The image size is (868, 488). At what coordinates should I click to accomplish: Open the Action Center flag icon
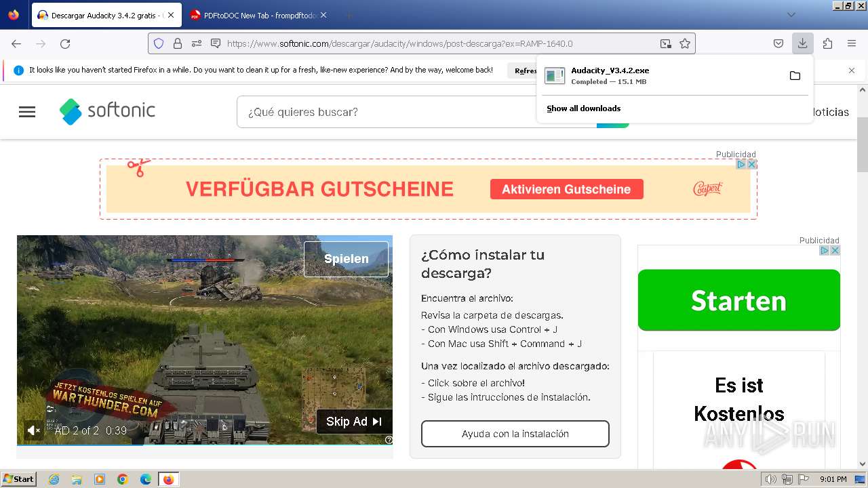[x=803, y=479]
